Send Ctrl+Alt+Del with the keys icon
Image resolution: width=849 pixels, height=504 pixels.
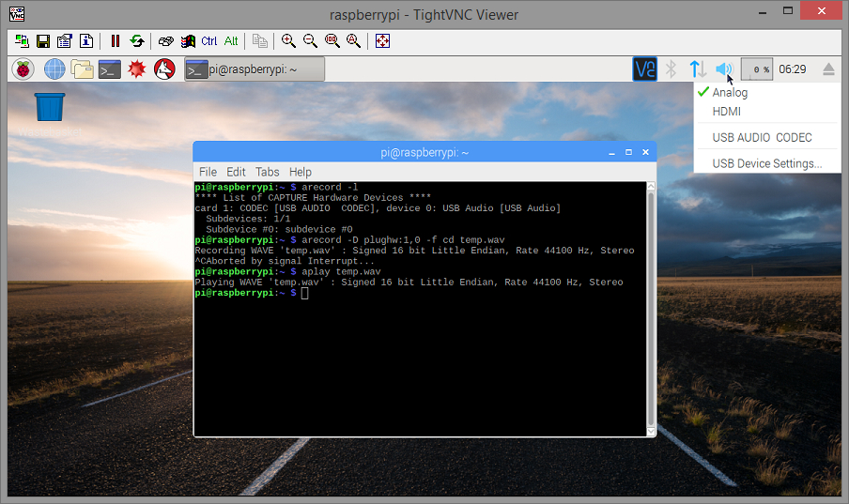click(166, 41)
